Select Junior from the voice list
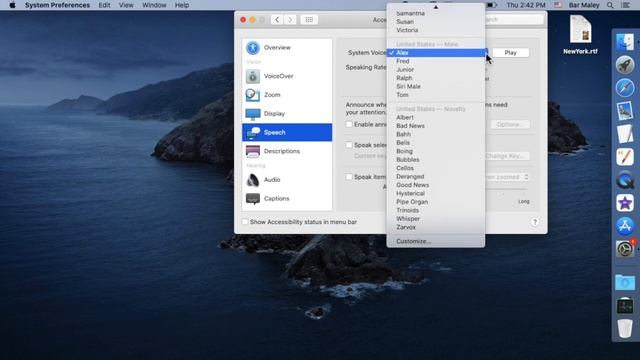This screenshot has width=640, height=360. (x=436, y=69)
